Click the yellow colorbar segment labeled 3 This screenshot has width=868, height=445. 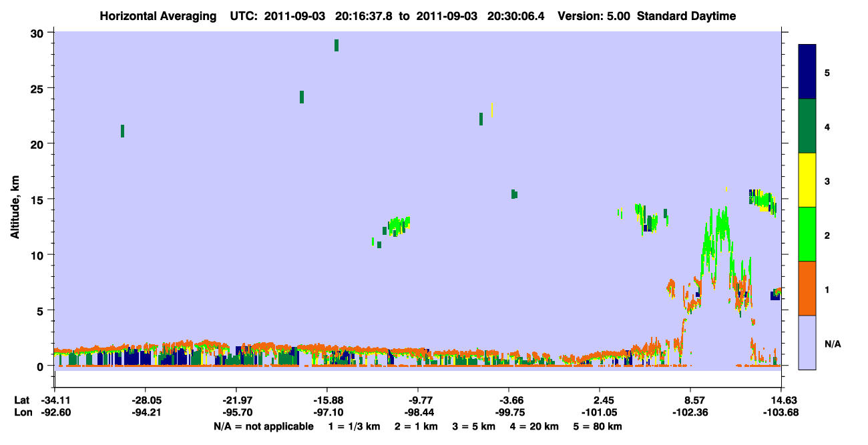pos(807,180)
